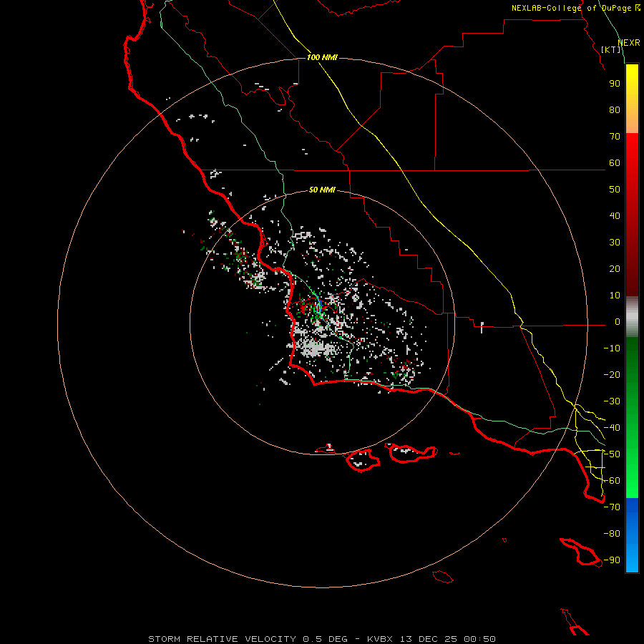Click the "13 DEC 25" date in the caption
This screenshot has height=644, width=644.
[429, 639]
